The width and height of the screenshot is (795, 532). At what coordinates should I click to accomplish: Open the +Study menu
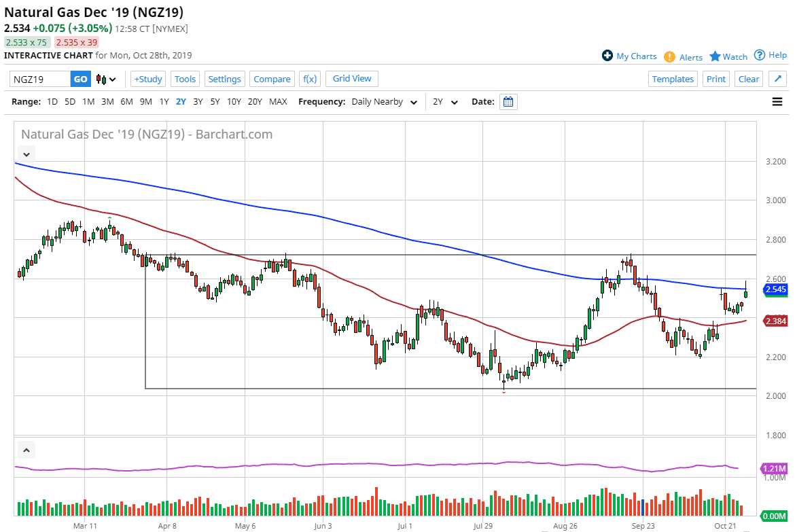pos(147,79)
